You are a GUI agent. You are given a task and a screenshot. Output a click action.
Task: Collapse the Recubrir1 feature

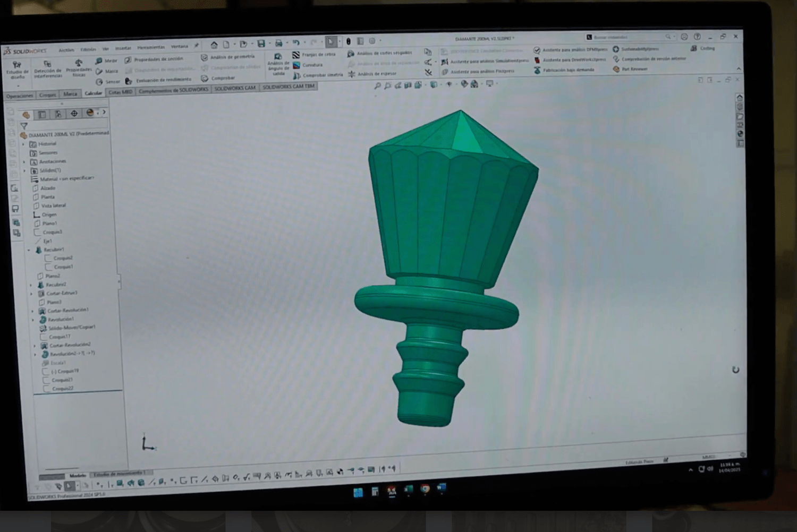29,250
